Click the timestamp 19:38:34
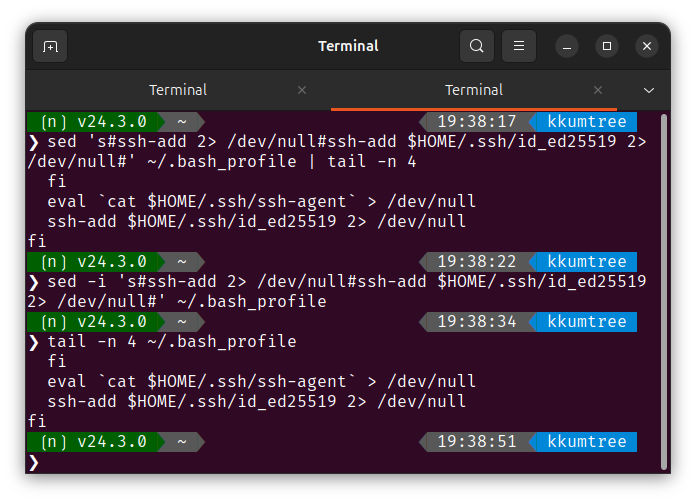 [x=477, y=321]
